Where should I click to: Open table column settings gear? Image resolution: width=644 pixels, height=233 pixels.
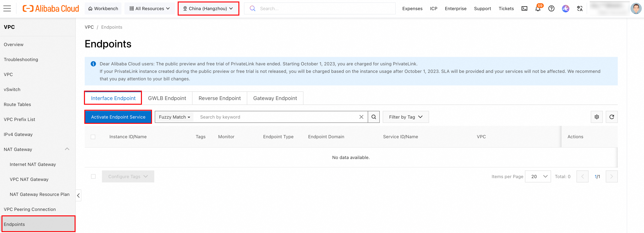pyautogui.click(x=597, y=117)
